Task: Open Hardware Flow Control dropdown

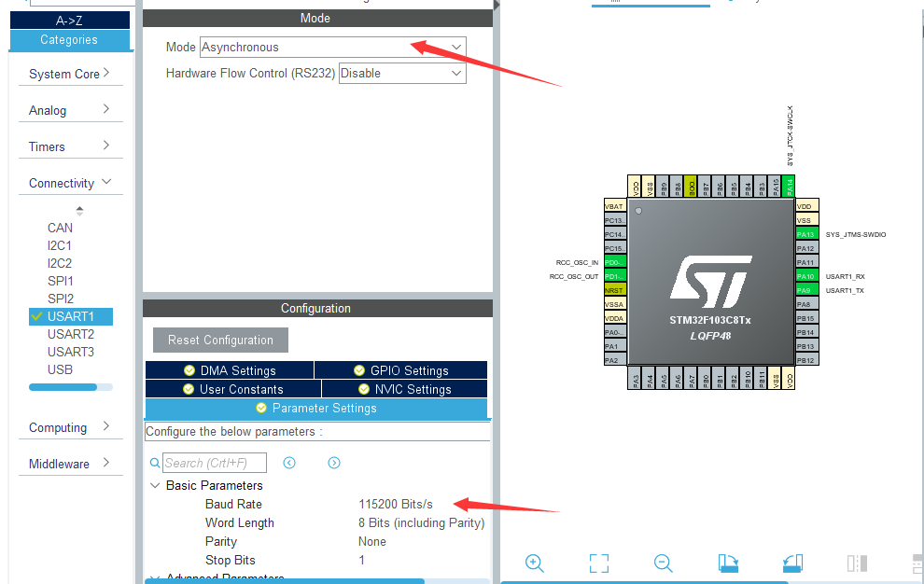Action: (x=402, y=73)
